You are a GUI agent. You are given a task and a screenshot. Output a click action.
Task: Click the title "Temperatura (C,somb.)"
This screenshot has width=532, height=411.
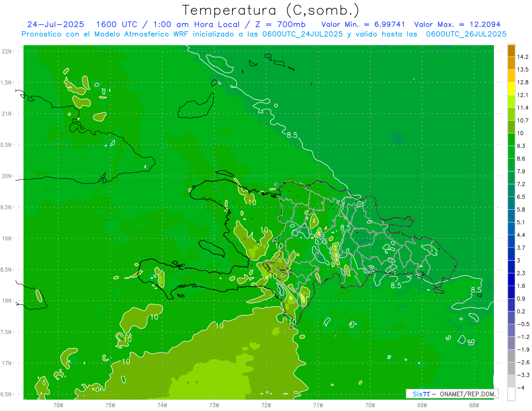(x=271, y=10)
